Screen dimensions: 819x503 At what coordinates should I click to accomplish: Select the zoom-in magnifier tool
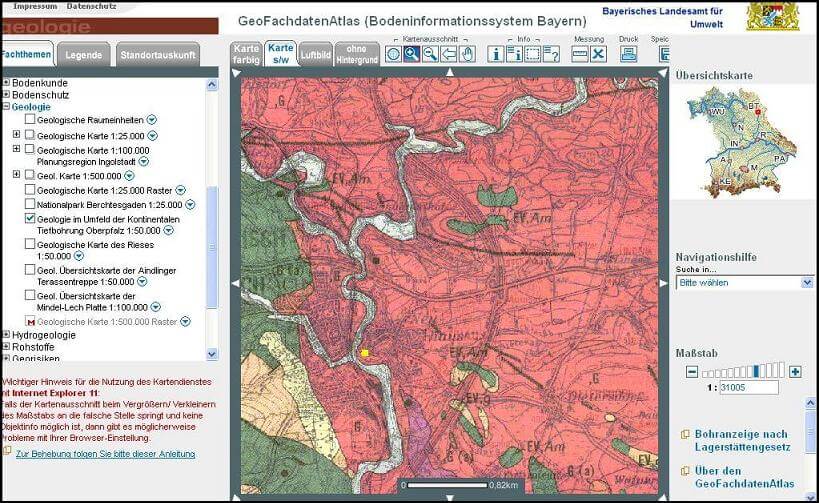(411, 54)
